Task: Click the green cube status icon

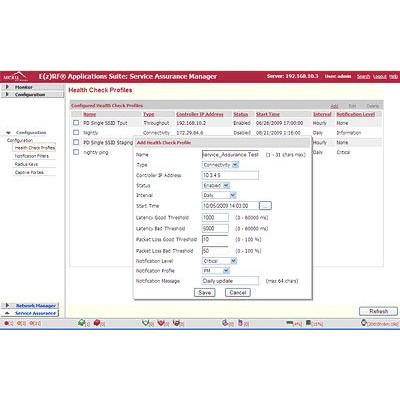Action: click(81, 322)
